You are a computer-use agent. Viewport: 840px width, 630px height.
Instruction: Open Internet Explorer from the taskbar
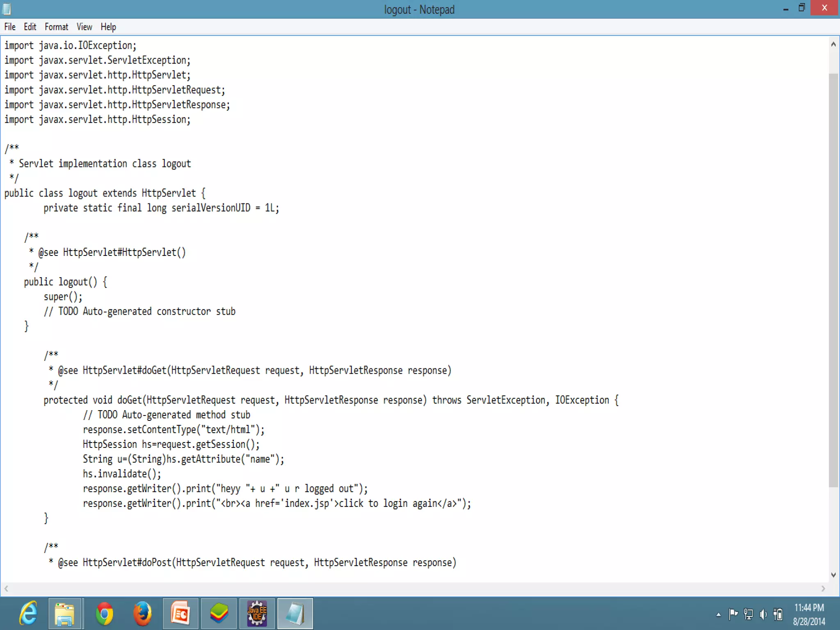(x=28, y=614)
